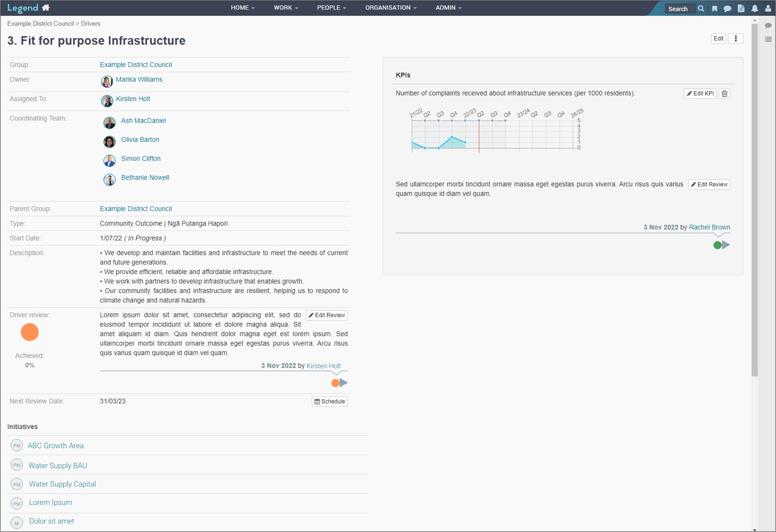
Task: Click PM badge beside Lorem Ipsum
Action: [17, 504]
